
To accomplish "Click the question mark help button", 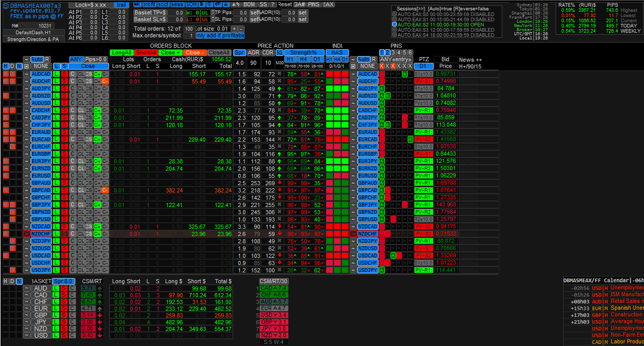I will (x=273, y=4).
